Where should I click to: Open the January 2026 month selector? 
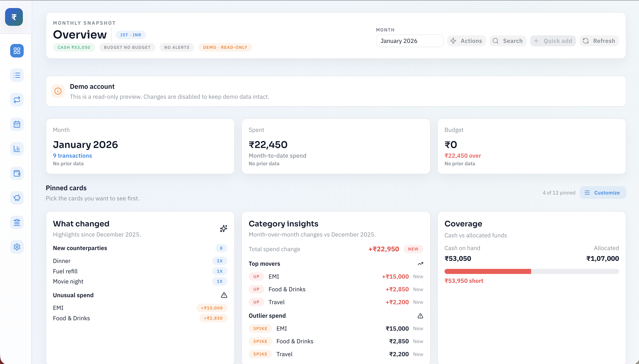tap(409, 41)
